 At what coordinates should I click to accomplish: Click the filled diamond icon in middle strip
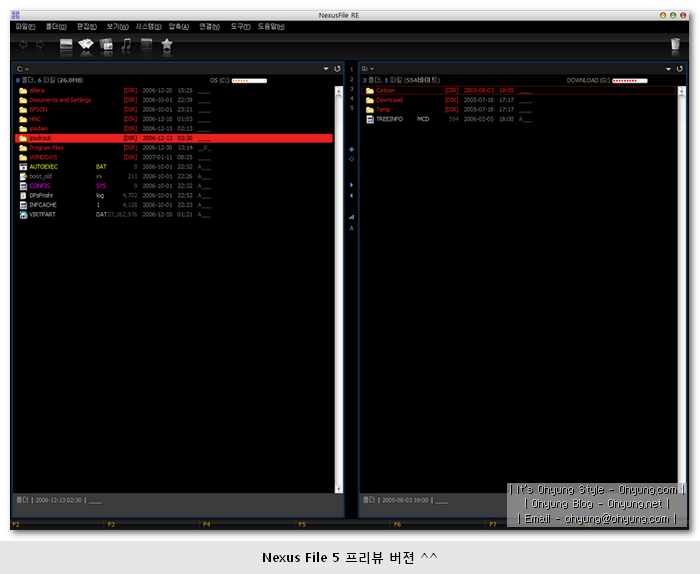point(351,150)
